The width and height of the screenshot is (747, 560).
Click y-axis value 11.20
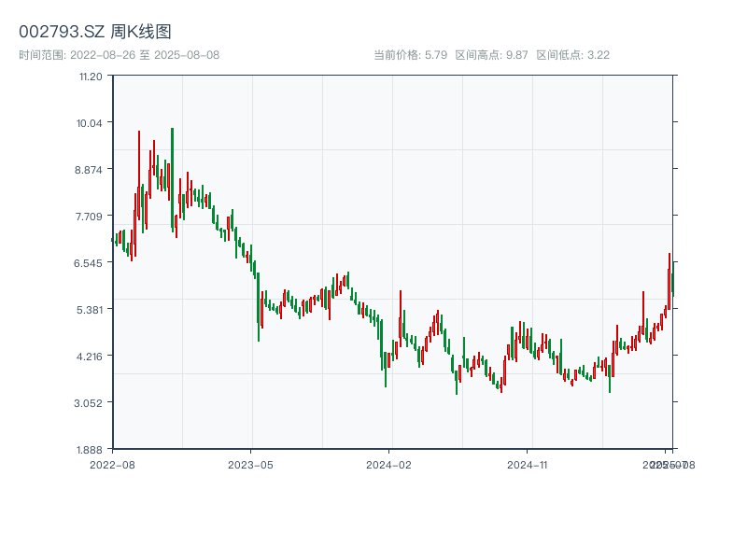91,77
